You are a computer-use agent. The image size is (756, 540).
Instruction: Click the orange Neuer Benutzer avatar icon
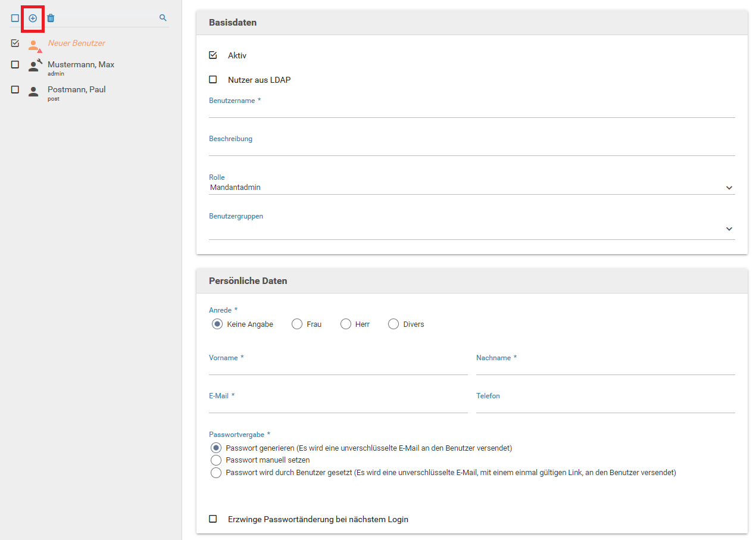click(x=34, y=45)
